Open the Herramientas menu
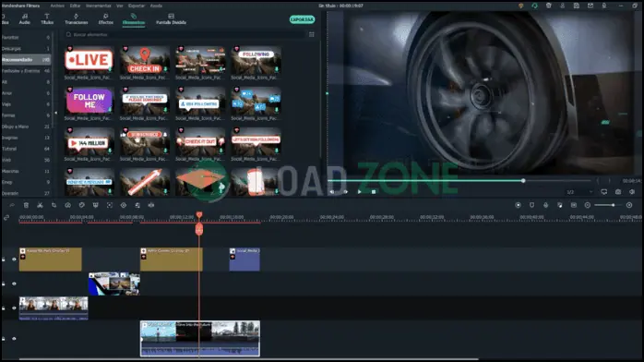Viewport: 644px width, 362px height. click(x=99, y=6)
